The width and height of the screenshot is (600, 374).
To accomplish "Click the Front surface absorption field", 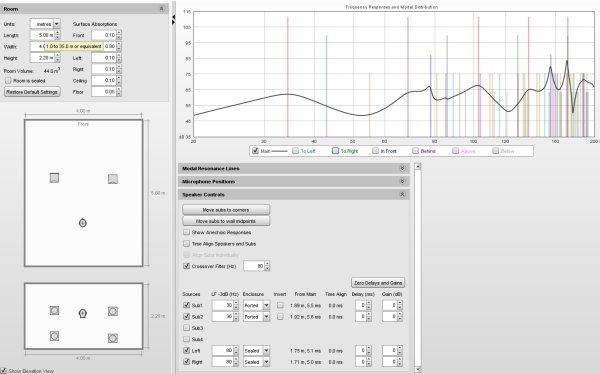I will pyautogui.click(x=104, y=35).
